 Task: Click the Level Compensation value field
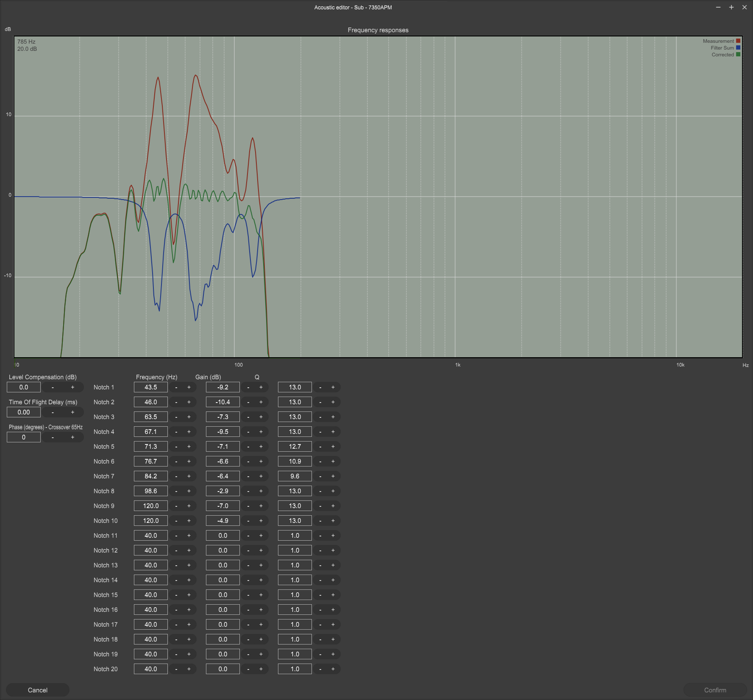(24, 387)
